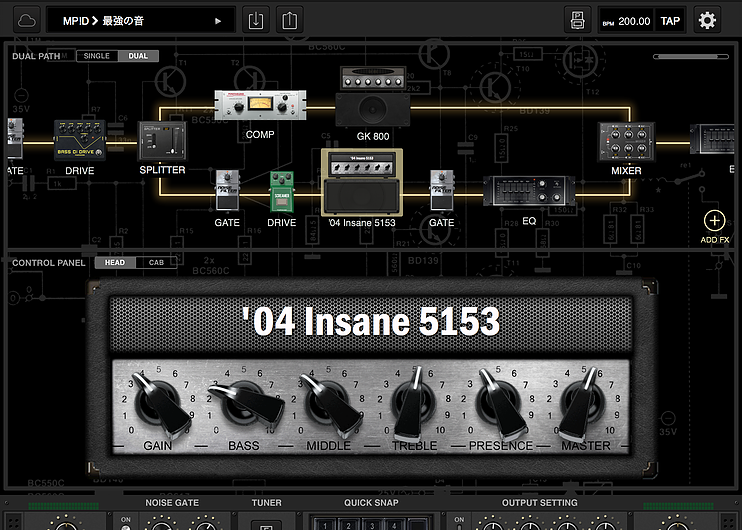Screen dimensions: 742x530
Task: Click the QUICK SNAP heading
Action: tap(371, 503)
